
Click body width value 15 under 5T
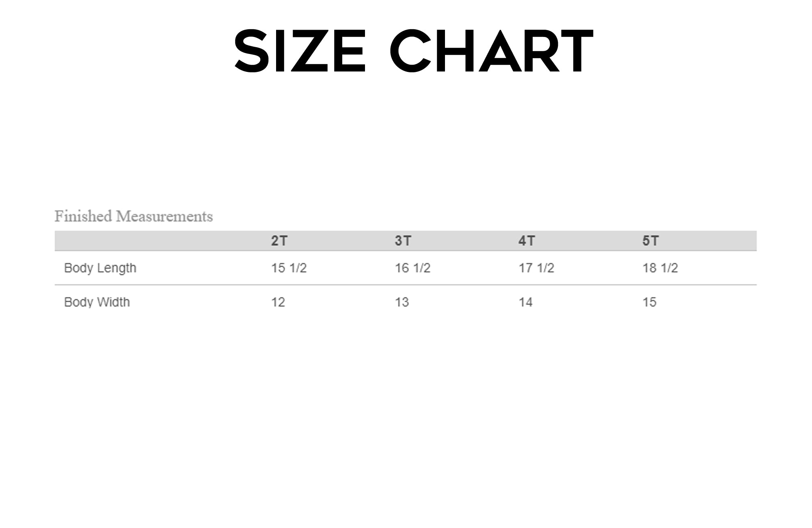[x=649, y=302]
